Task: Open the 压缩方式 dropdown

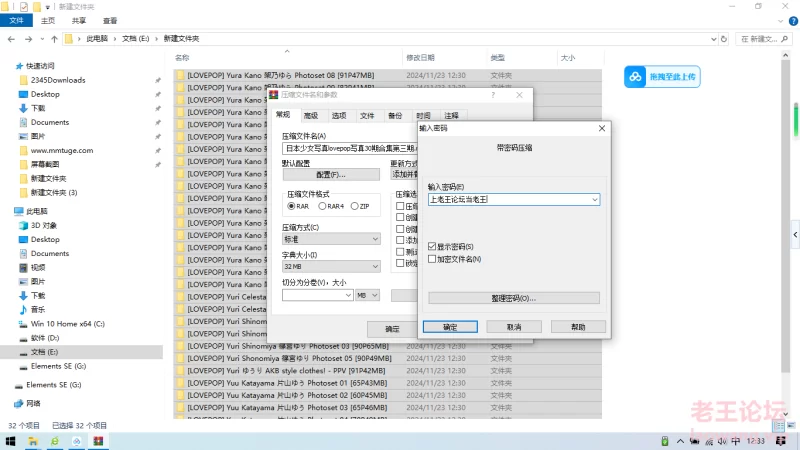Action: (331, 239)
